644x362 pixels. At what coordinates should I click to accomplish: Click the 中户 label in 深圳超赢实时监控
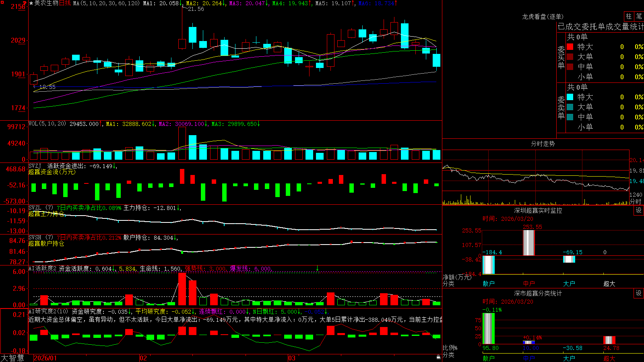(529, 284)
